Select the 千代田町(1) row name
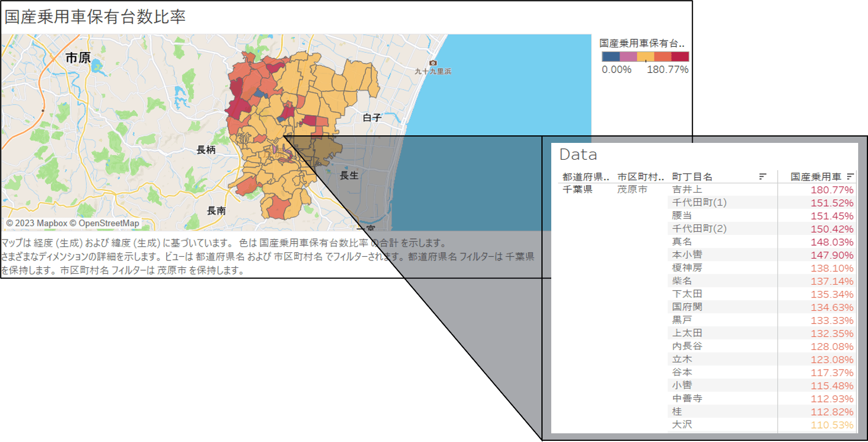Image resolution: width=868 pixels, height=442 pixels. [699, 202]
